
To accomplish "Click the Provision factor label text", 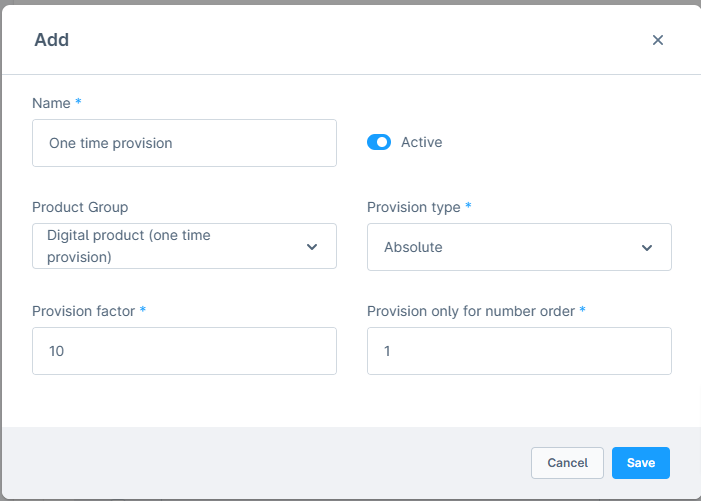I will [x=83, y=311].
